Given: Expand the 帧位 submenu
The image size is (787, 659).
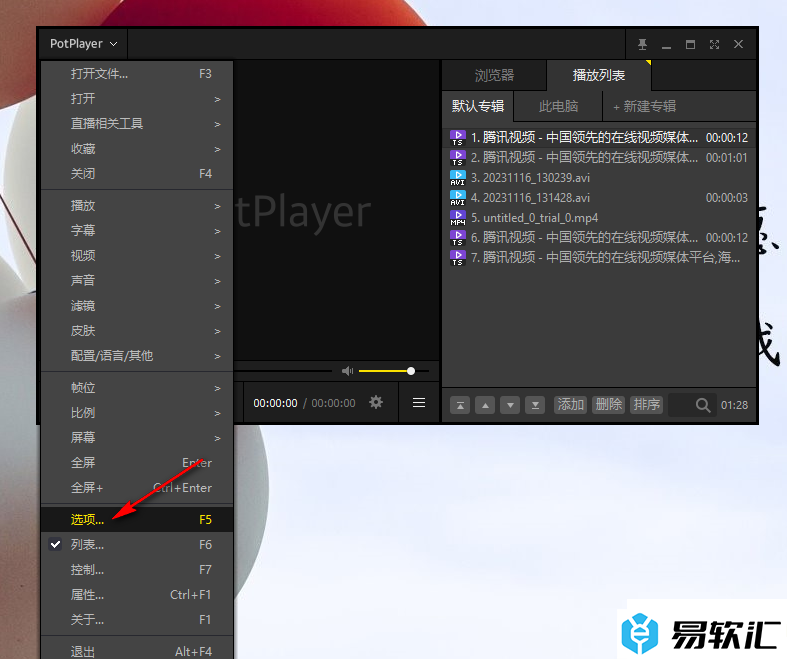Looking at the screenshot, I should click(x=137, y=388).
